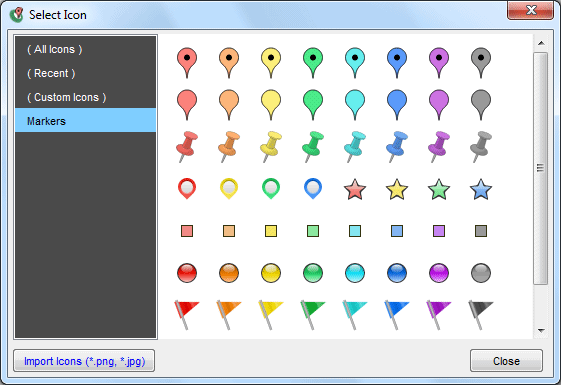Pick the cyan small square swatch
Viewport: 561px width, 385px height.
(x=355, y=231)
